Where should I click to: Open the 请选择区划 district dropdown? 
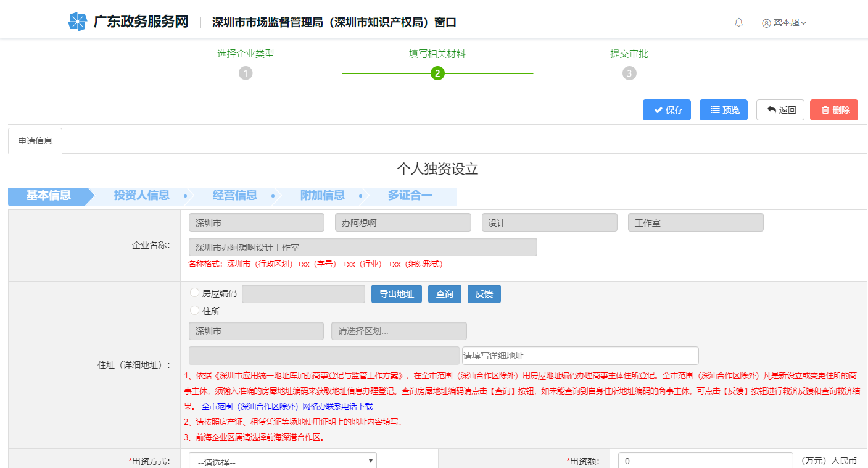(399, 331)
